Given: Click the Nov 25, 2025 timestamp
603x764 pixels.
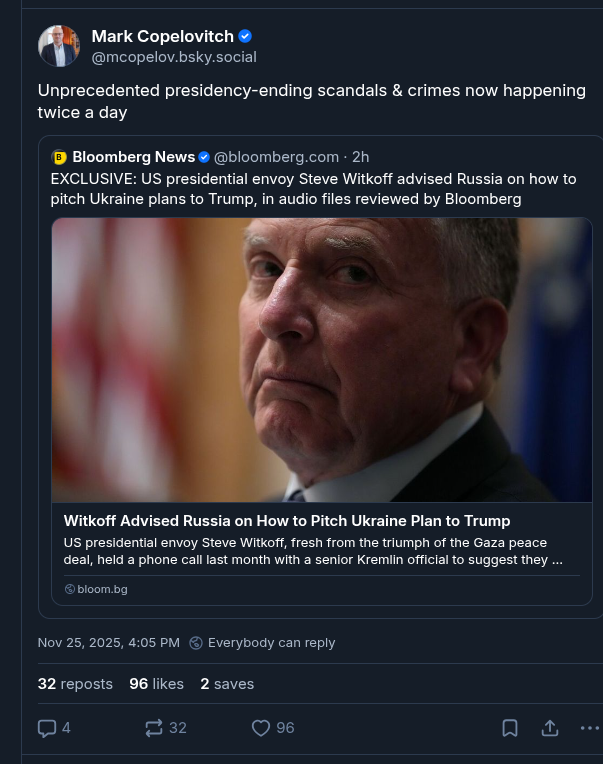Looking at the screenshot, I should coord(109,643).
